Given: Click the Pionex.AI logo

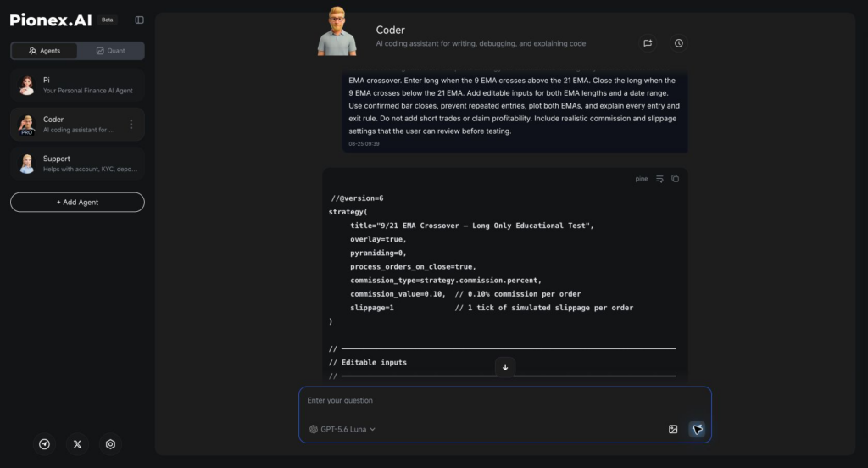Looking at the screenshot, I should click(x=51, y=20).
